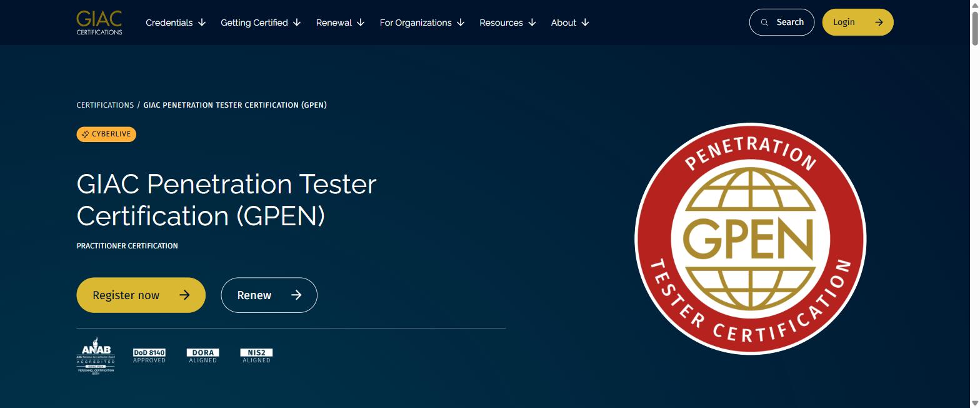Open the For Organizations menu
Image resolution: width=980 pixels, height=408 pixels.
[x=422, y=23]
